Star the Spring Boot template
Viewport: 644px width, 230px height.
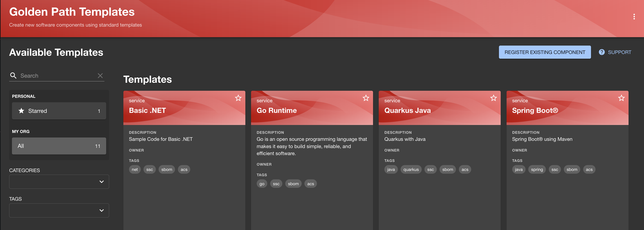[x=621, y=98]
